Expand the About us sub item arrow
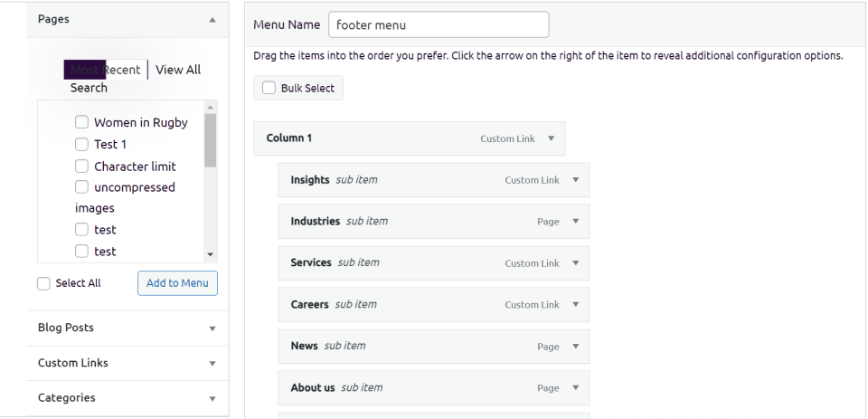The height and width of the screenshot is (419, 868). pyautogui.click(x=575, y=388)
